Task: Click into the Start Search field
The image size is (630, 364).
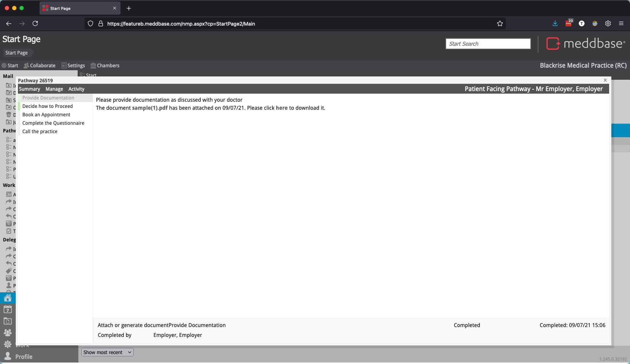Action: click(x=488, y=44)
